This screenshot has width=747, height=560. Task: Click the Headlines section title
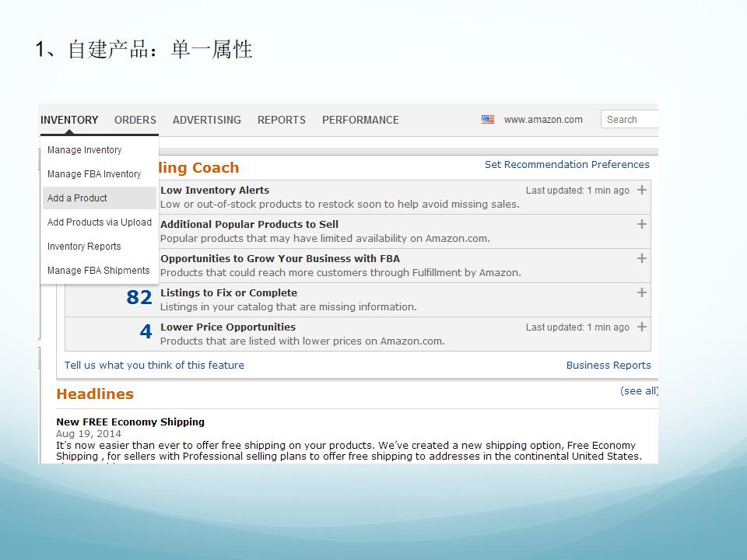coord(95,394)
